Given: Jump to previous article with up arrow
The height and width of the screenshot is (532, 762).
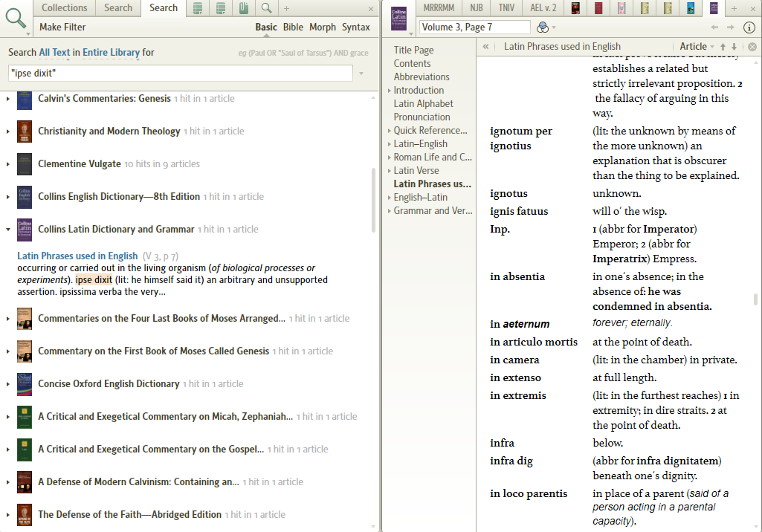Looking at the screenshot, I should (x=723, y=47).
